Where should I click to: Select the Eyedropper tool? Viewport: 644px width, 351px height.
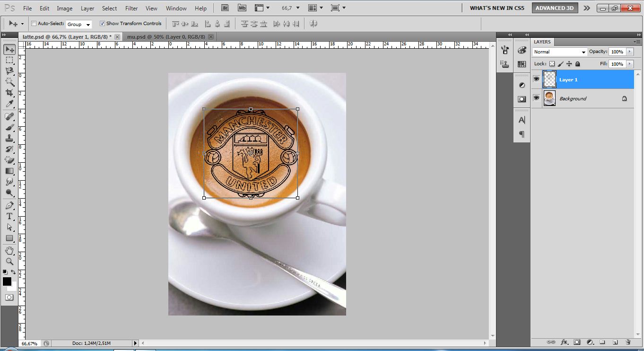pos(9,104)
